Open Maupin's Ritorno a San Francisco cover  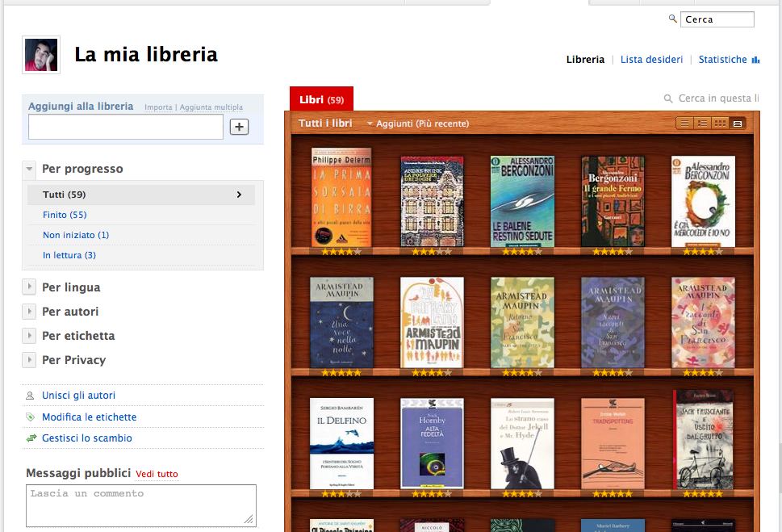[x=522, y=322]
